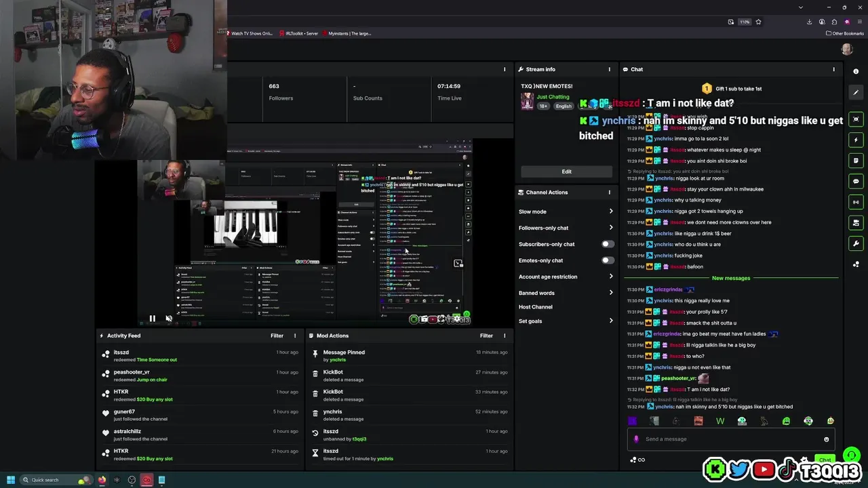Open Firefox account icon
Screen dimensions: 868x488
click(822, 22)
